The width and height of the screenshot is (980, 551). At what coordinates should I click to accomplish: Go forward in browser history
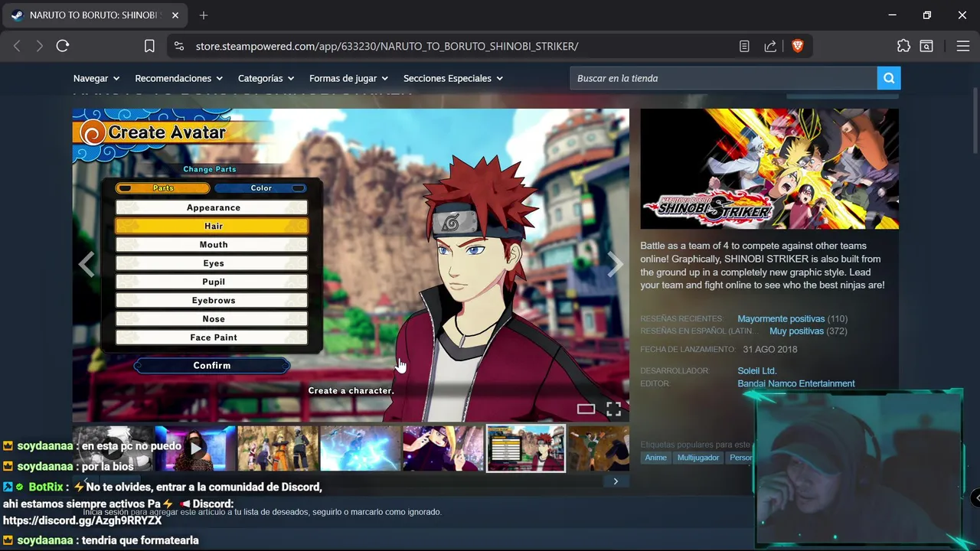39,46
